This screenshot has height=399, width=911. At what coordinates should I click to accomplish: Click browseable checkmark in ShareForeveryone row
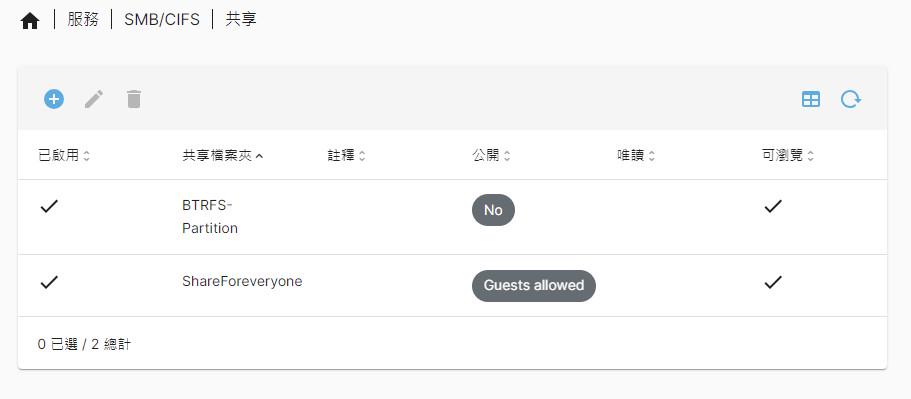(773, 282)
